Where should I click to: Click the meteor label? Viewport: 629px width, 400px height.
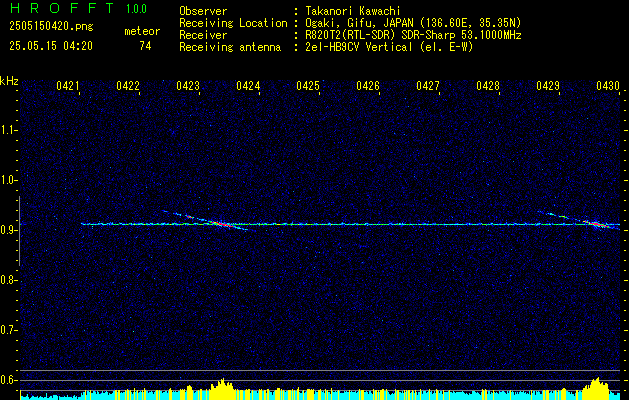click(x=142, y=31)
